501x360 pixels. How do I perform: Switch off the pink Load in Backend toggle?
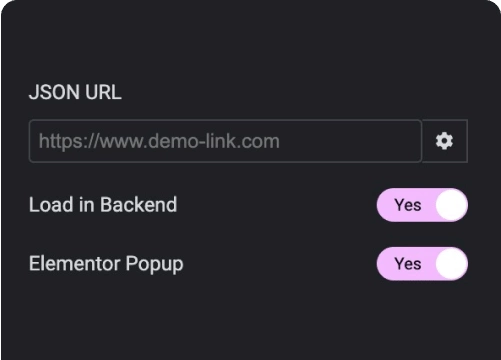point(422,205)
